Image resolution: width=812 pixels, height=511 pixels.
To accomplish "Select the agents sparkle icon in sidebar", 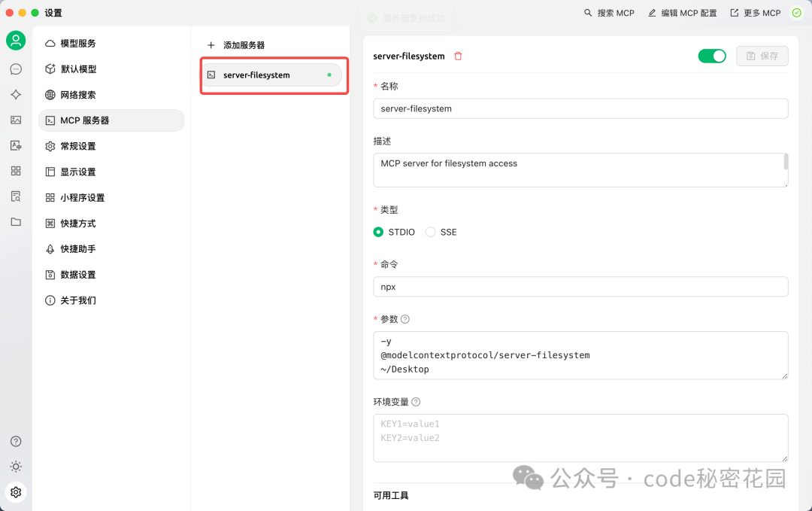I will [16, 95].
